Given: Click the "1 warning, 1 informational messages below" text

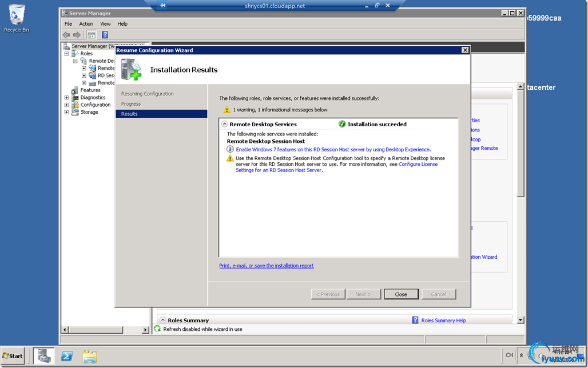Looking at the screenshot, I should click(x=280, y=110).
